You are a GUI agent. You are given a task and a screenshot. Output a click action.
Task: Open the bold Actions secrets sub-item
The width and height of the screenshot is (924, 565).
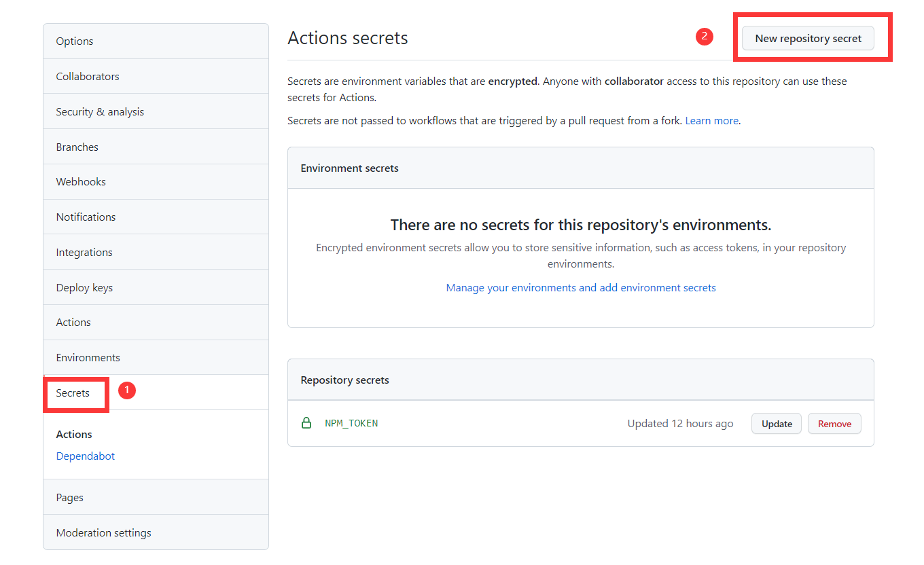[x=74, y=434]
